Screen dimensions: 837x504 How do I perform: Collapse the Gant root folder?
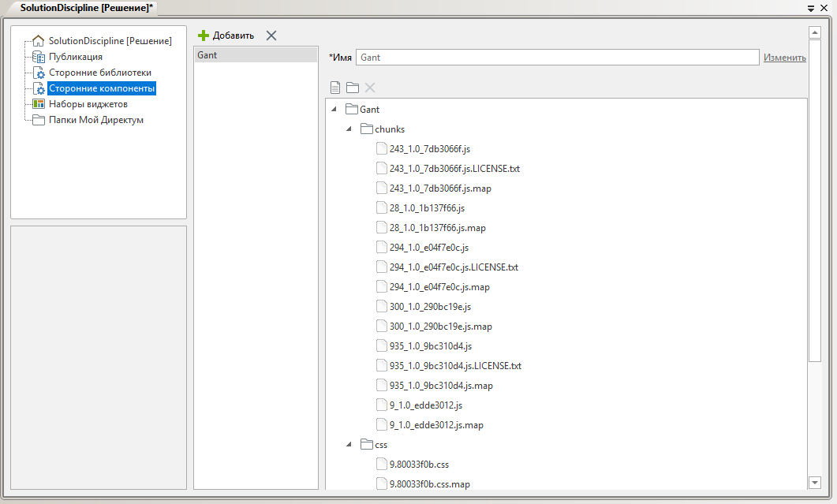pos(334,110)
